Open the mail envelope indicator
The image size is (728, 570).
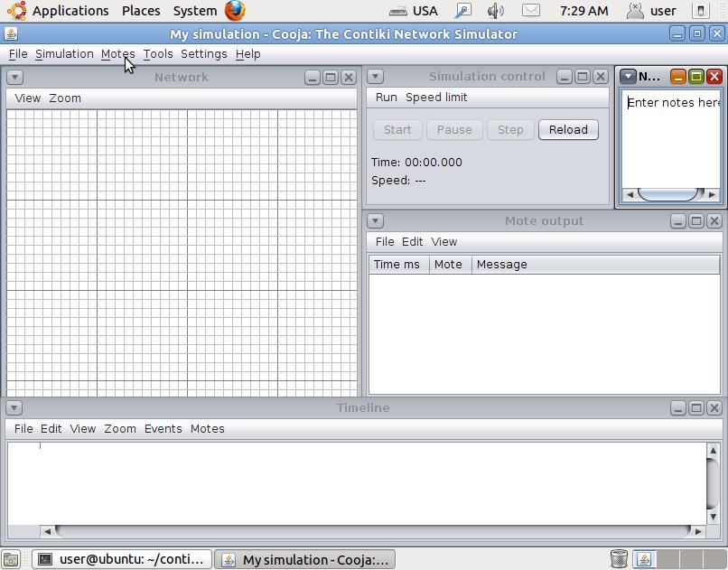(531, 10)
